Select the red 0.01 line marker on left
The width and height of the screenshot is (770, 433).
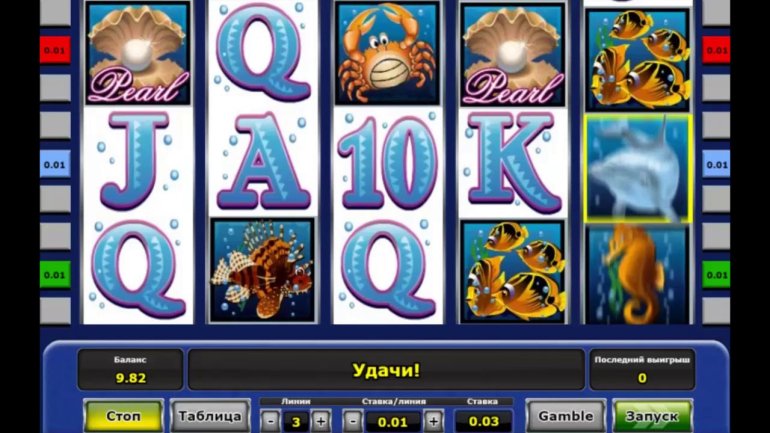(x=55, y=50)
